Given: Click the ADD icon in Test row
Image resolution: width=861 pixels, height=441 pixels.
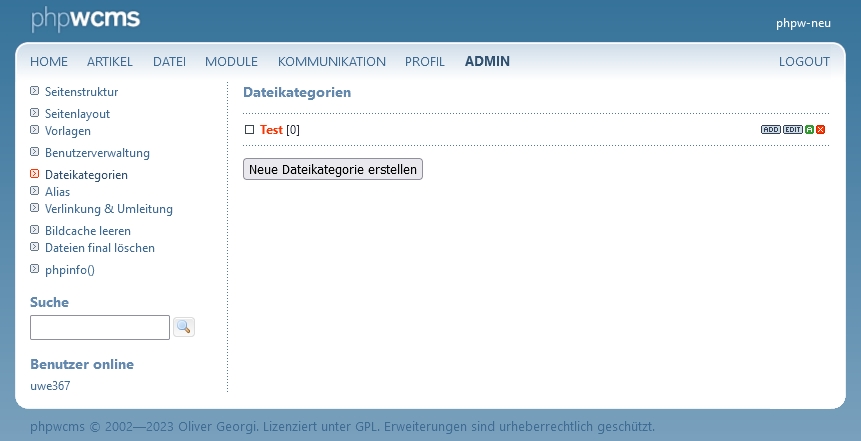Looking at the screenshot, I should click(x=770, y=130).
